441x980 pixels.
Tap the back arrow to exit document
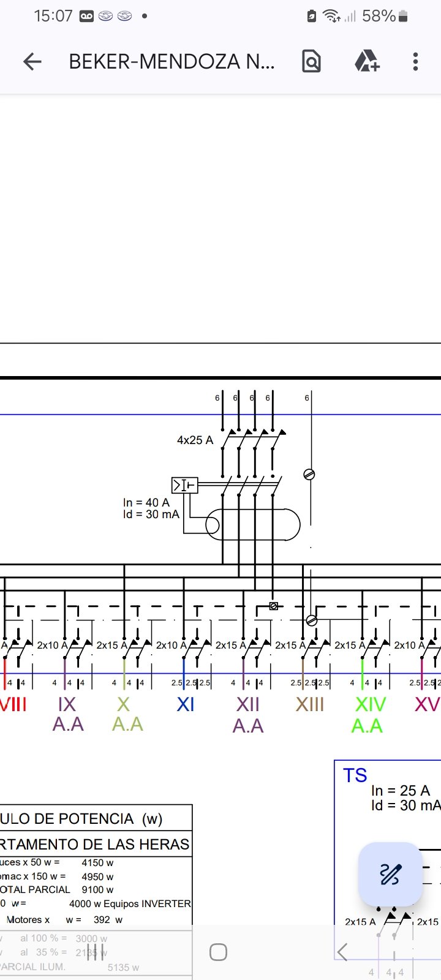[x=32, y=61]
